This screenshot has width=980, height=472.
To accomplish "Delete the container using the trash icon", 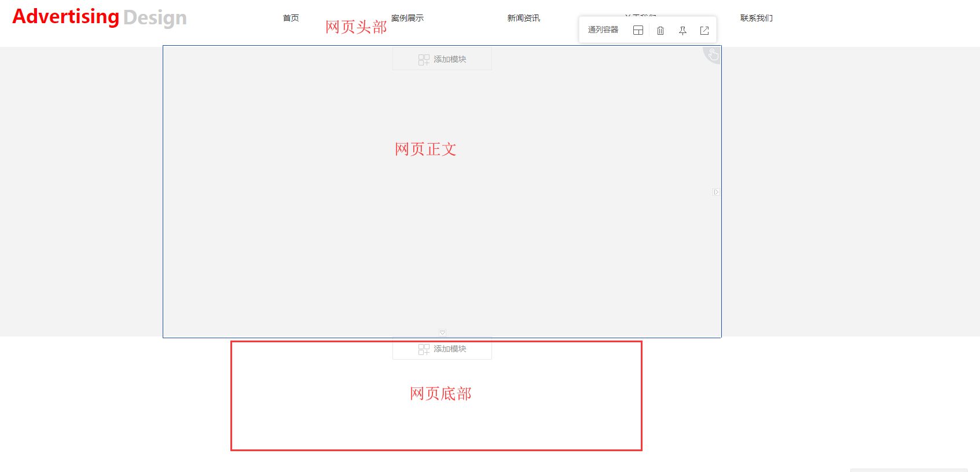I will [660, 31].
